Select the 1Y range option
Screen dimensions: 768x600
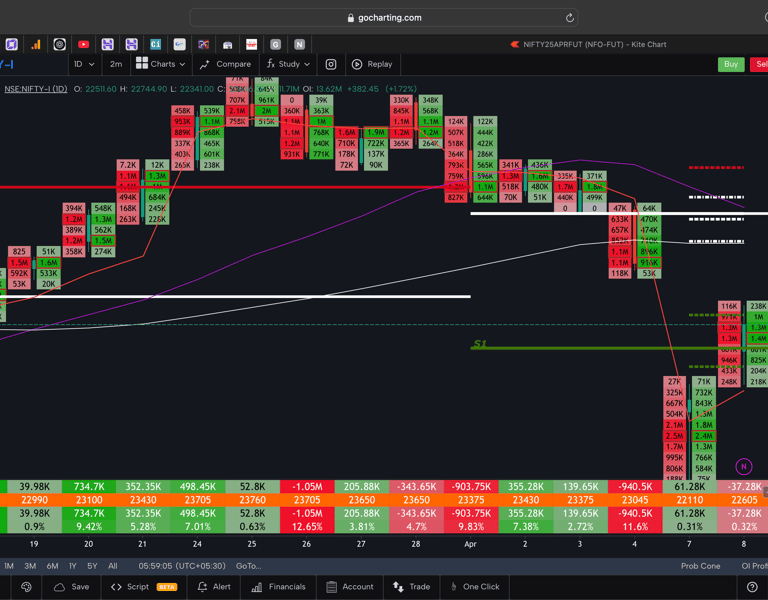coord(72,566)
